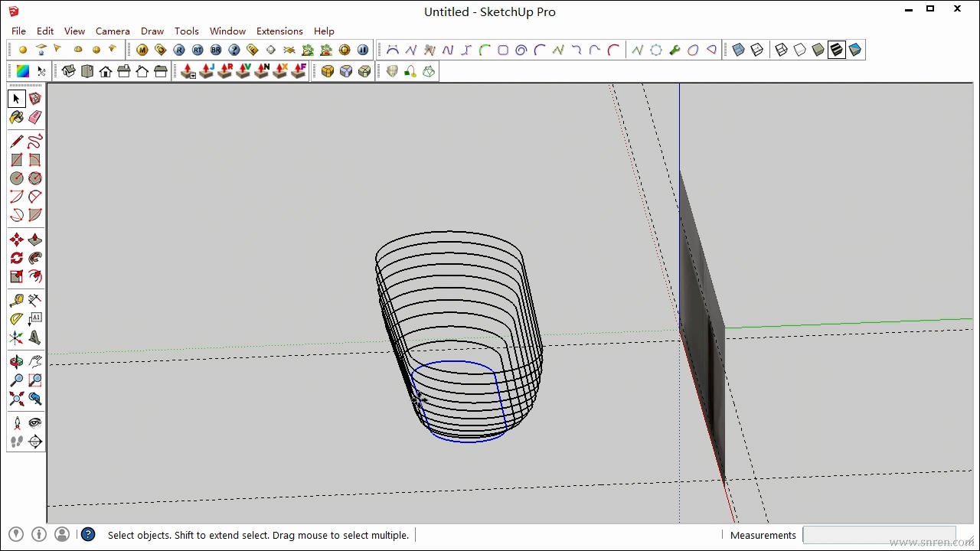Image resolution: width=980 pixels, height=551 pixels.
Task: Activate the Paint Bucket tool
Action: click(x=16, y=117)
